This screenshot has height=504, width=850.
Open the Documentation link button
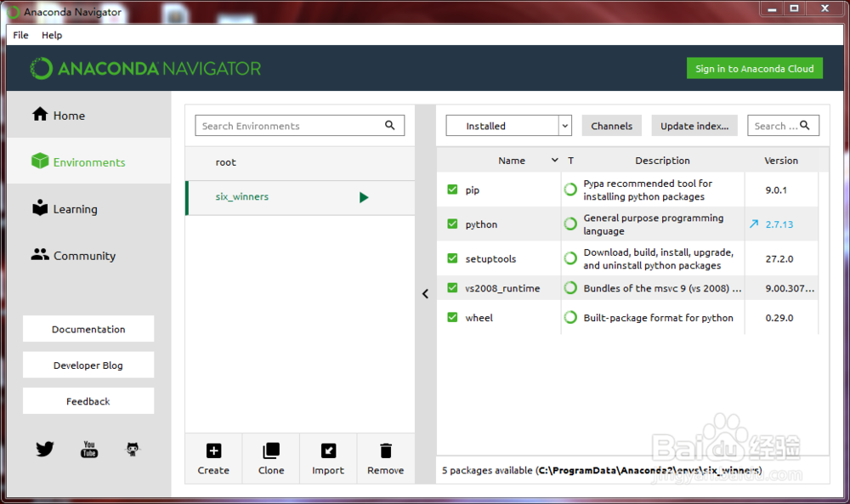(x=88, y=329)
